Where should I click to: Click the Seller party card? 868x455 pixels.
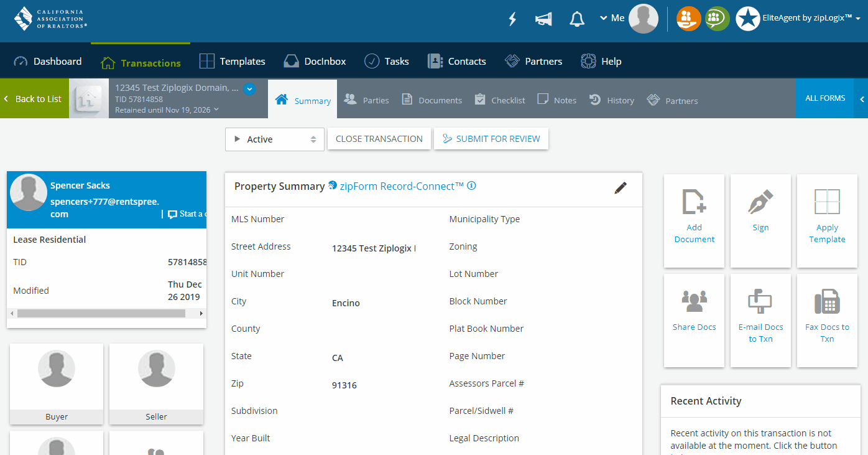156,384
